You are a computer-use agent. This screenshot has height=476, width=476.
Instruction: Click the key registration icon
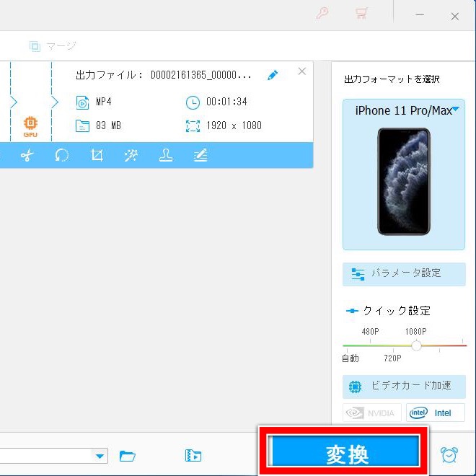tap(322, 14)
